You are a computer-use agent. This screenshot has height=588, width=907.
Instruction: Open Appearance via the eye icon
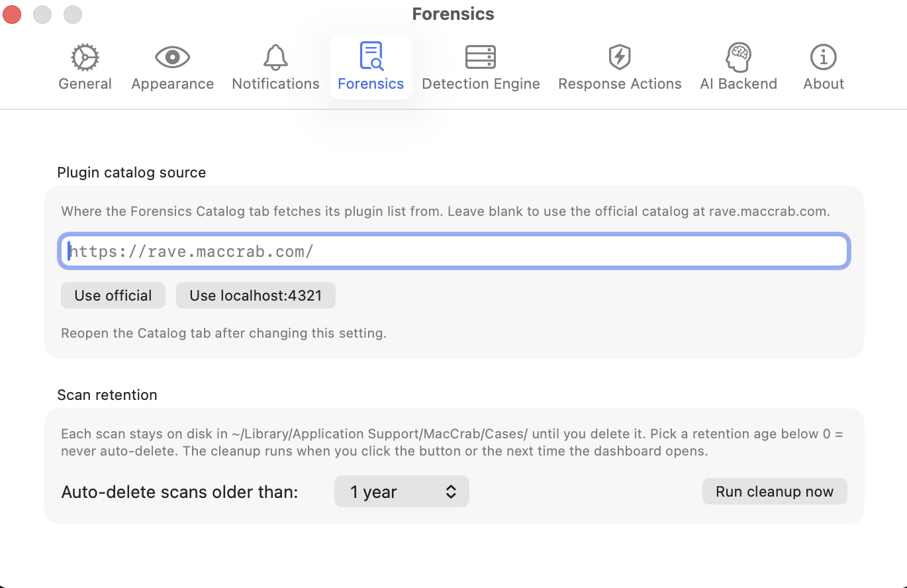pyautogui.click(x=172, y=58)
